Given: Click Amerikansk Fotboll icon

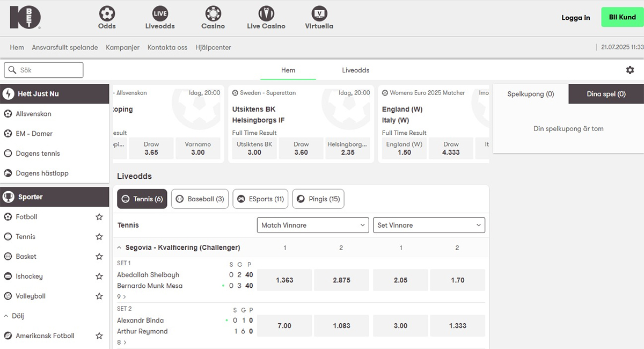Looking at the screenshot, I should click(x=8, y=336).
